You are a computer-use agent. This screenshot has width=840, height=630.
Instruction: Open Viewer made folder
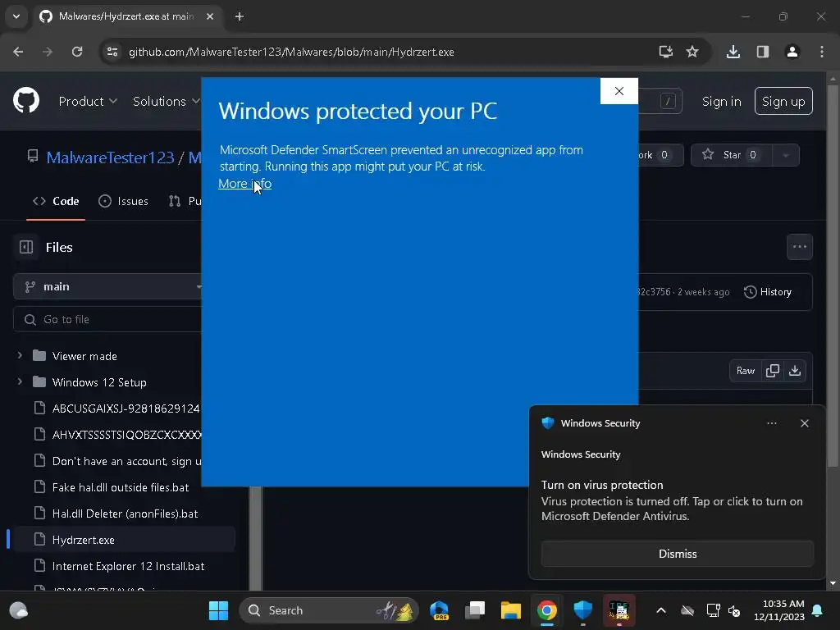pyautogui.click(x=84, y=356)
